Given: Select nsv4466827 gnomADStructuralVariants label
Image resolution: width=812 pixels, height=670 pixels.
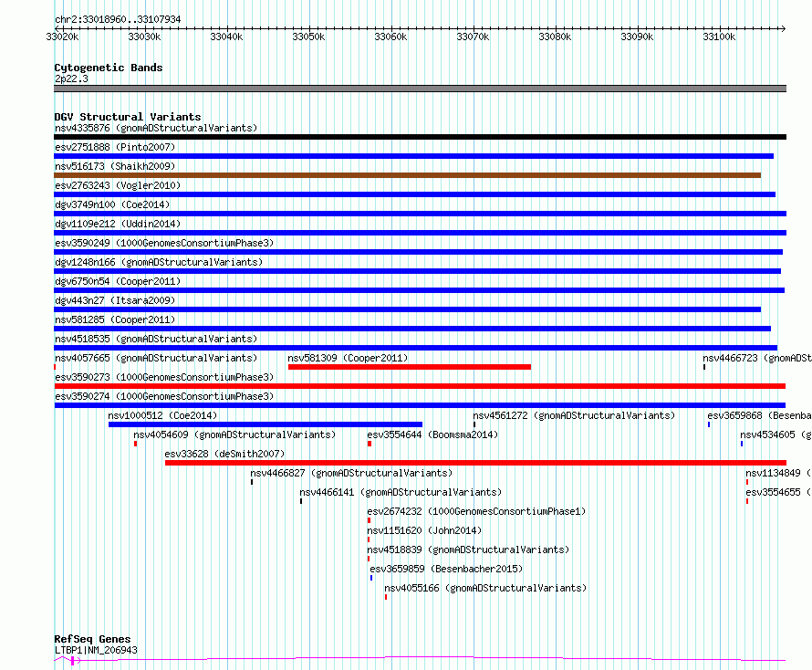Looking at the screenshot, I should (351, 473).
